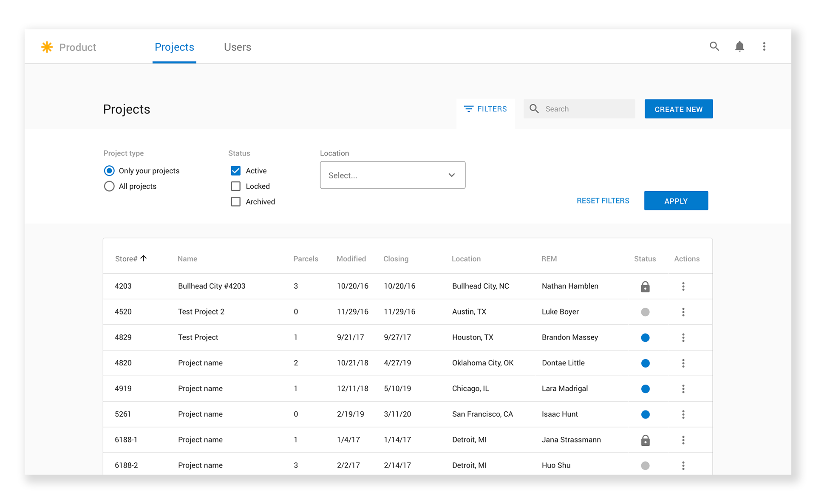Click the Bullhead City #4203 project name
The width and height of the screenshot is (816, 504).
(212, 286)
